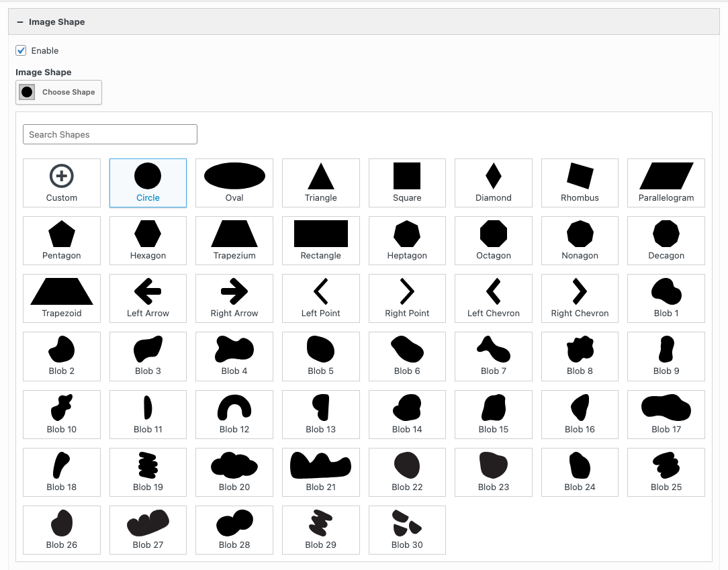Viewport: 728px width, 570px height.
Task: Select the Blob 7 shape
Action: point(494,357)
